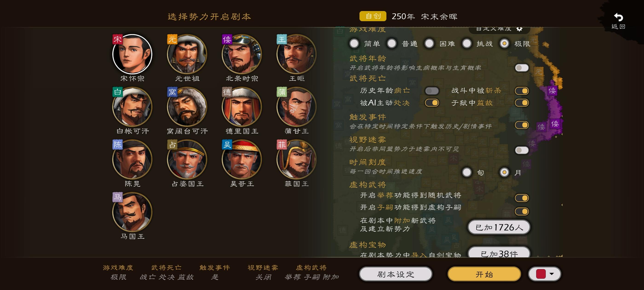Select the 宋怀宗 faction portrait
The height and width of the screenshot is (290, 644).
tap(132, 54)
